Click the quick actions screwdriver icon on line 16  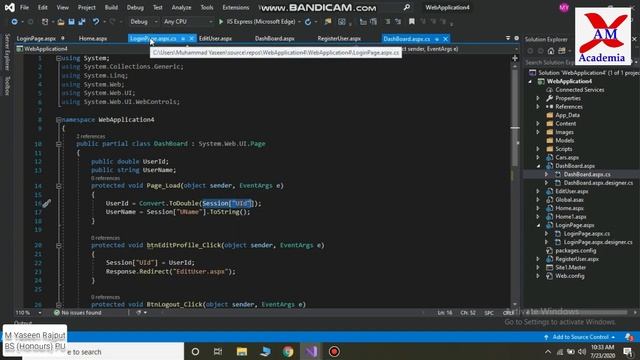tap(47, 203)
